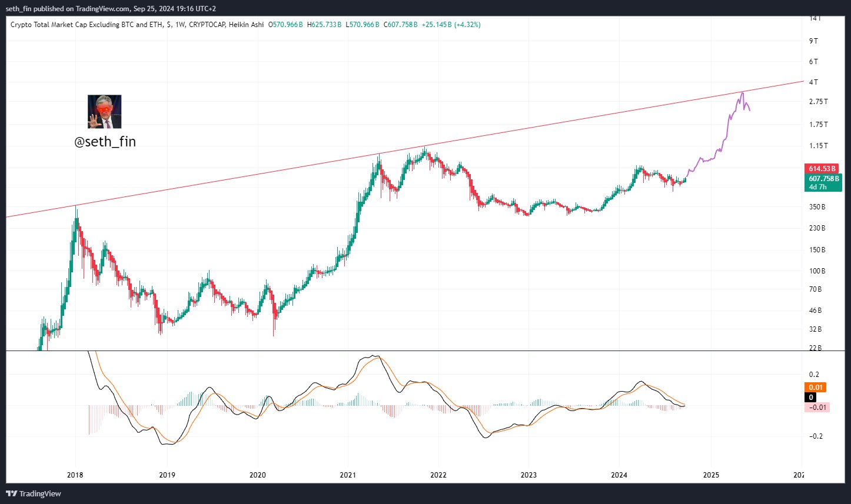
Task: Click the change value +25.145B (+4.32%)
Action: point(451,25)
